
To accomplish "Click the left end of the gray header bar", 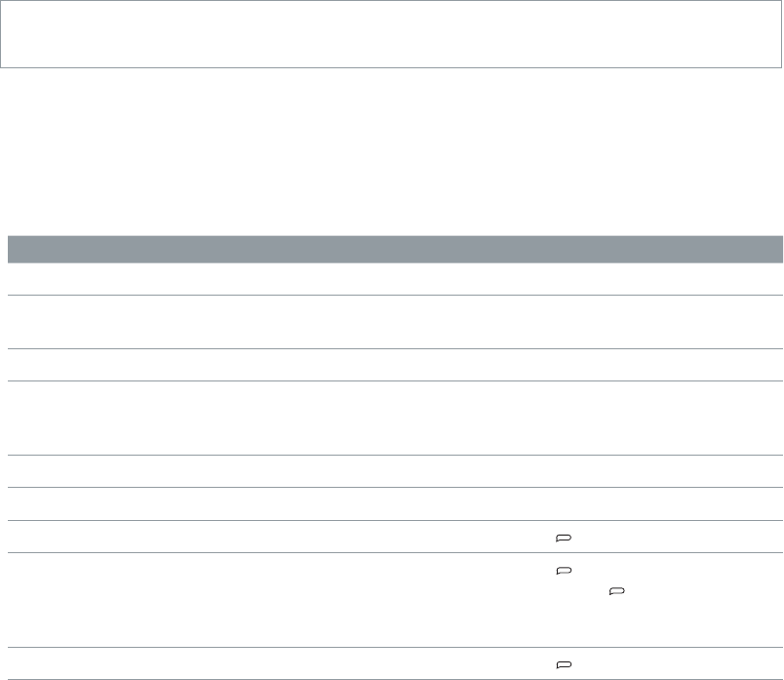I will 20,249.
